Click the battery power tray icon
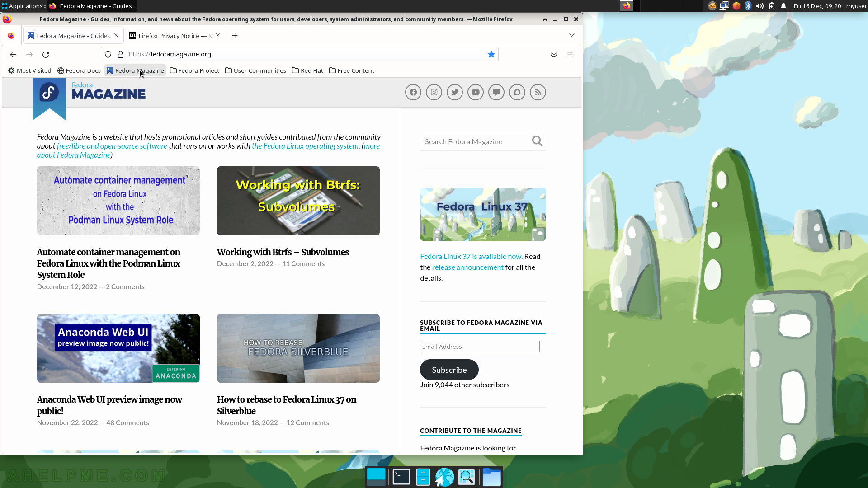868x488 pixels. pos(772,6)
